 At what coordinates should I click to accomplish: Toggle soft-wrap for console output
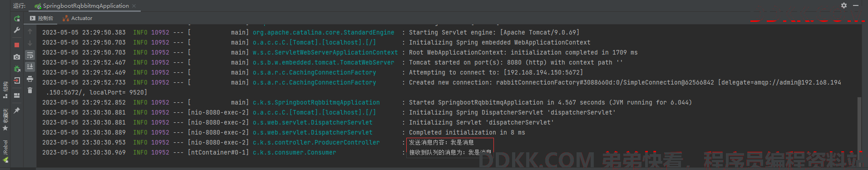tap(30, 55)
